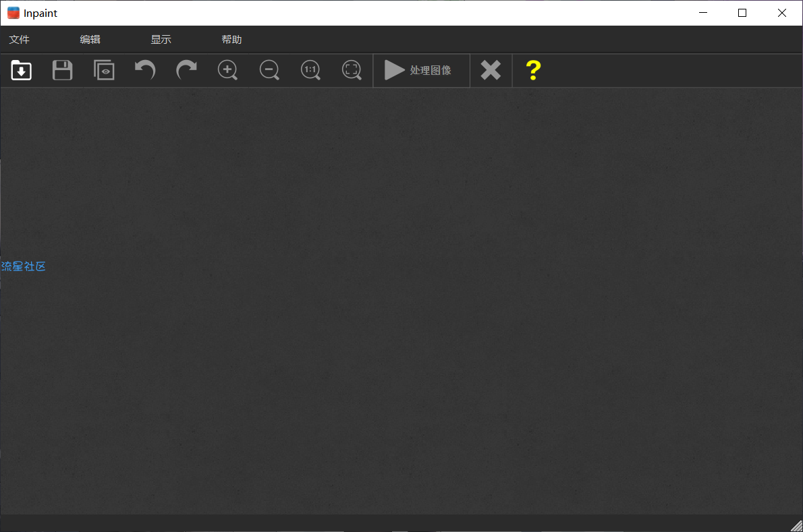Open the 编辑 menu
Screen dimensions: 803x532
[90, 39]
